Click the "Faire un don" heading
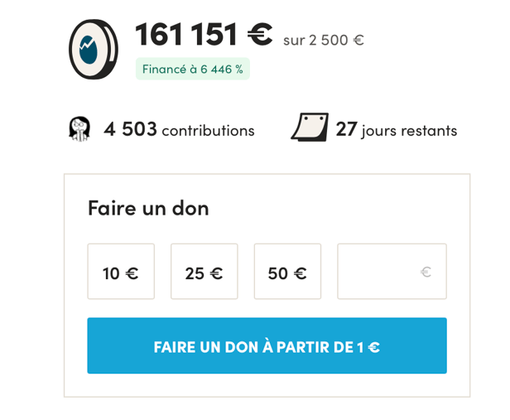 click(148, 208)
